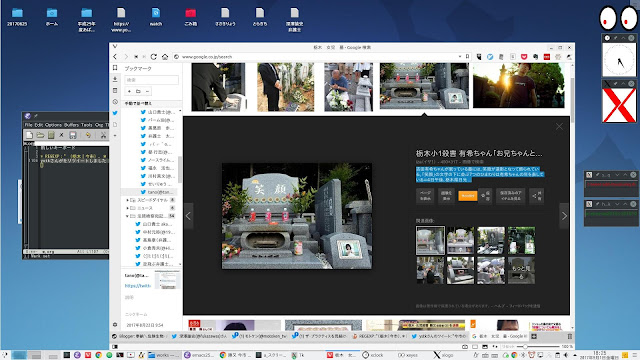Screen dimensions: 640x360
Task: Click the bookmark search input field
Action: [x=151, y=80]
